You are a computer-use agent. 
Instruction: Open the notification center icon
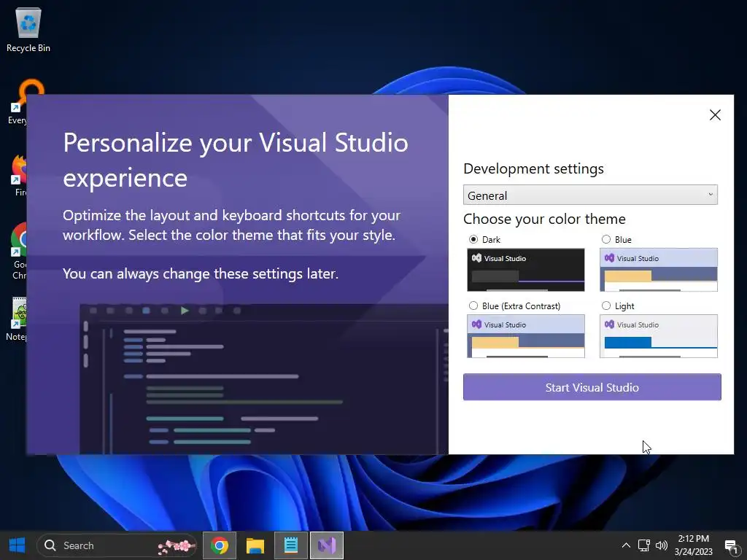coord(732,546)
